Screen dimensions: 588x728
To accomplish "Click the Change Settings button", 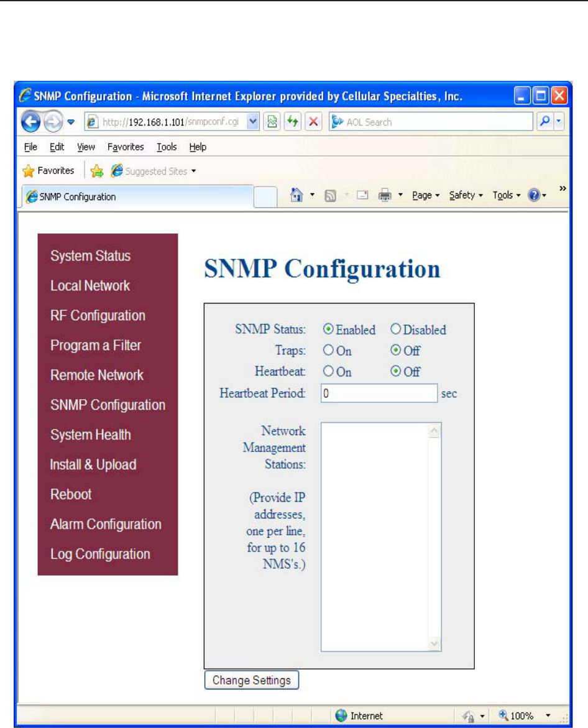I will 252,680.
